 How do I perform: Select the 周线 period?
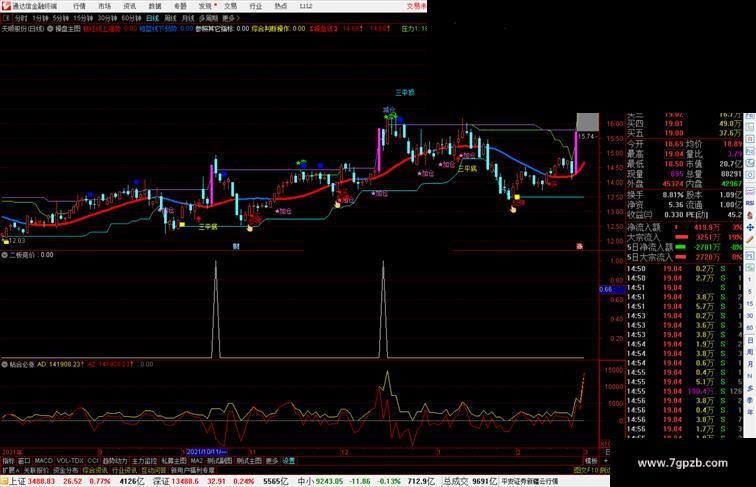tap(170, 18)
